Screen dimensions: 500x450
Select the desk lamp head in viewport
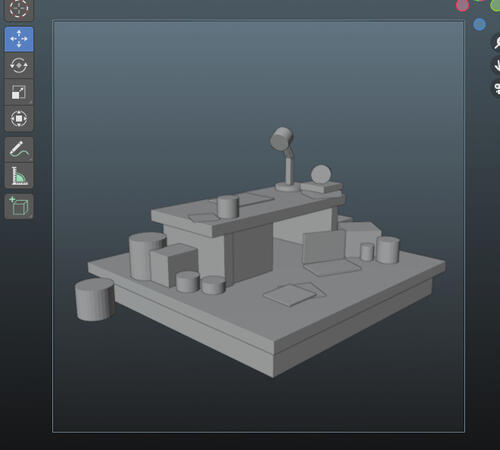(282, 138)
